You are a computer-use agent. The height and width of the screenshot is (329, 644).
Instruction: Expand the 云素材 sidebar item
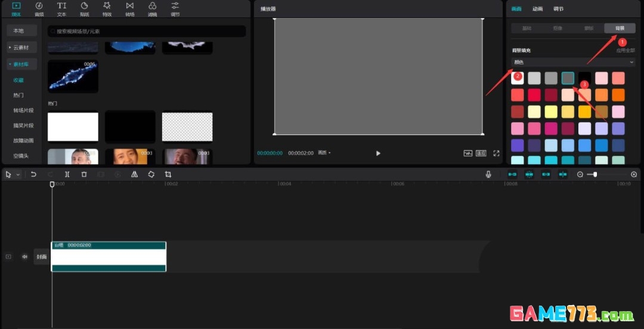pyautogui.click(x=22, y=47)
